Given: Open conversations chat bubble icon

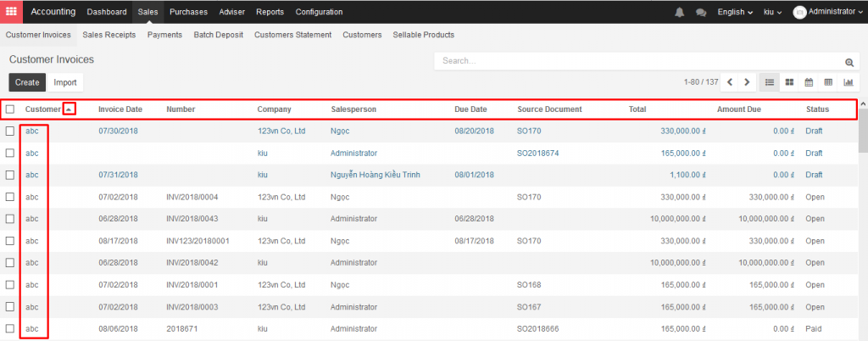Looking at the screenshot, I should [701, 12].
